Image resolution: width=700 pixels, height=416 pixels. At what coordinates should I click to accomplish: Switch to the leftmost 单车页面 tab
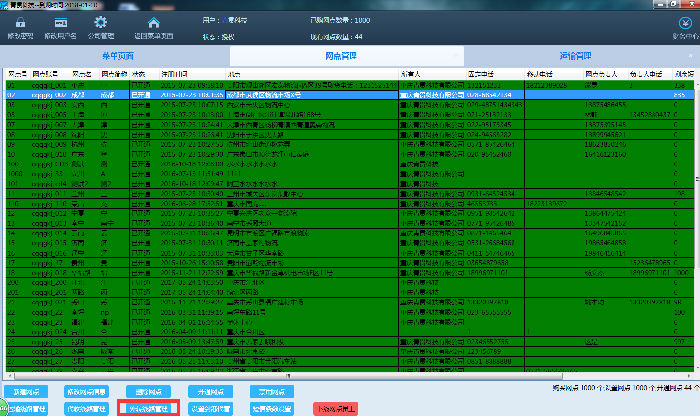[117, 57]
